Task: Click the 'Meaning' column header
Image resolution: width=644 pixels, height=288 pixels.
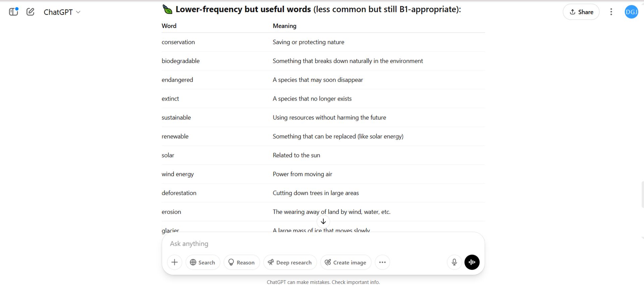Action: [284, 26]
